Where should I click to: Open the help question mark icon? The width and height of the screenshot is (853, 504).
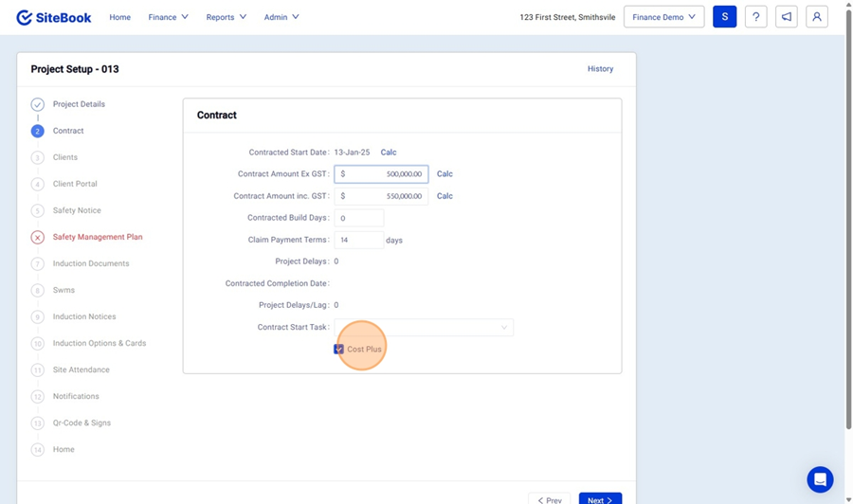tap(755, 17)
